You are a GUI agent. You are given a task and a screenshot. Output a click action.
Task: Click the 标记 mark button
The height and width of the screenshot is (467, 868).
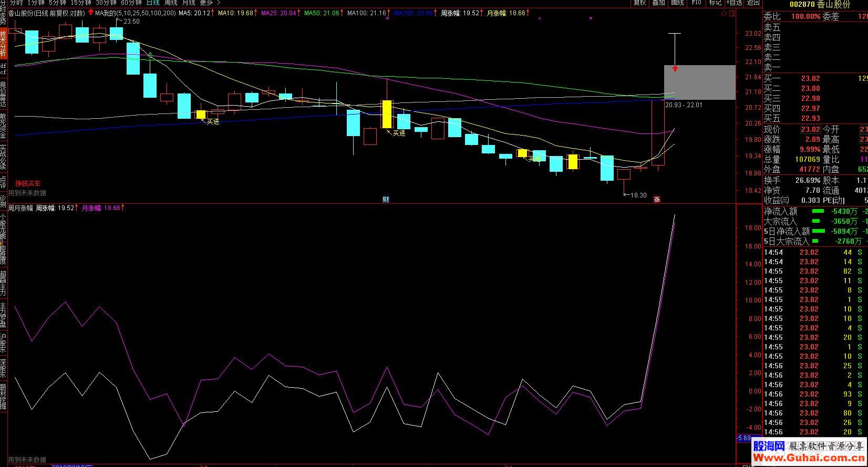pos(715,3)
